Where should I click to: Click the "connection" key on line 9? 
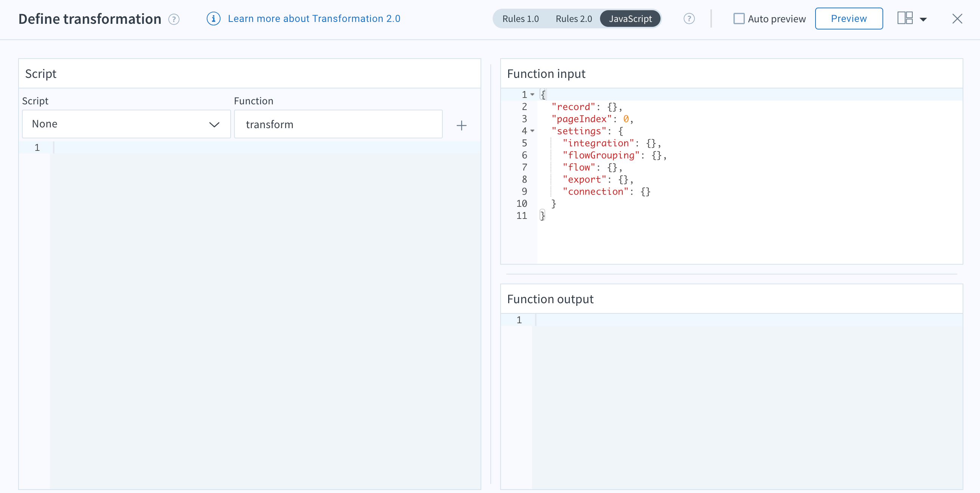point(595,192)
